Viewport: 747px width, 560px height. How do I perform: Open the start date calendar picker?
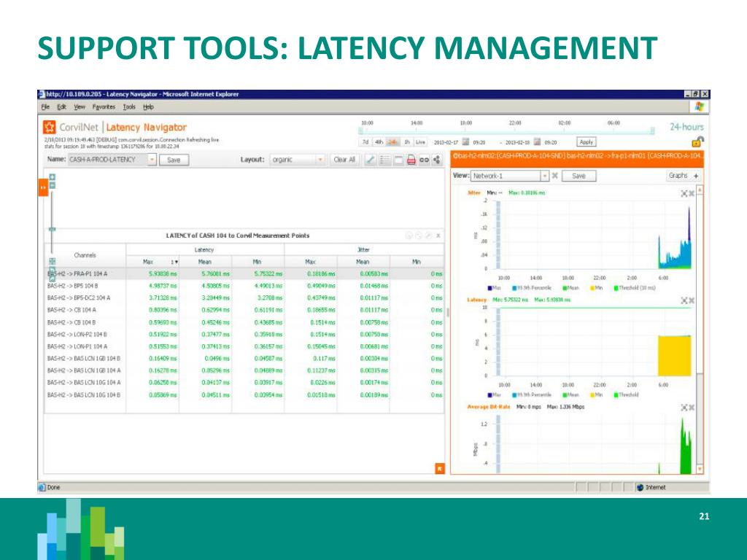(465, 142)
